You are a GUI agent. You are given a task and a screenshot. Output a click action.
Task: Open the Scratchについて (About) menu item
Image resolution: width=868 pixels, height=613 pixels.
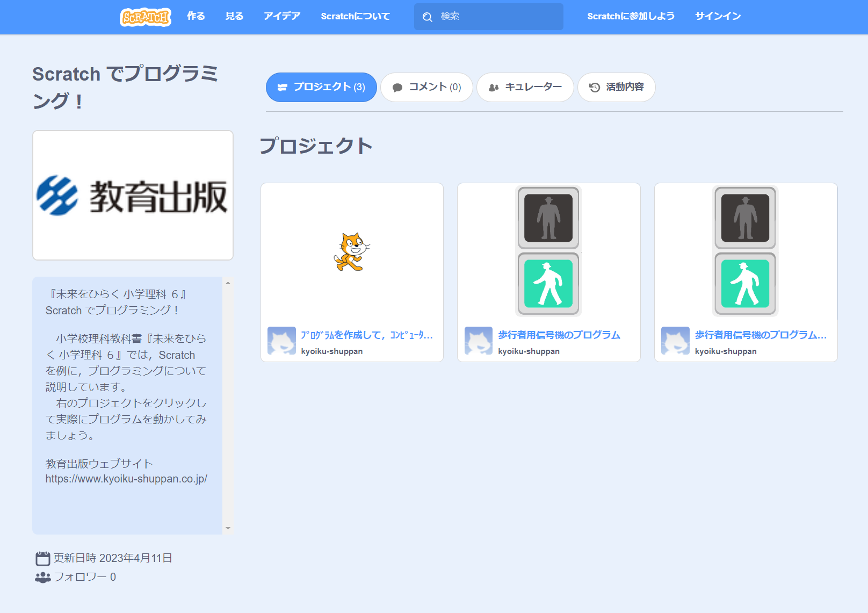356,16
